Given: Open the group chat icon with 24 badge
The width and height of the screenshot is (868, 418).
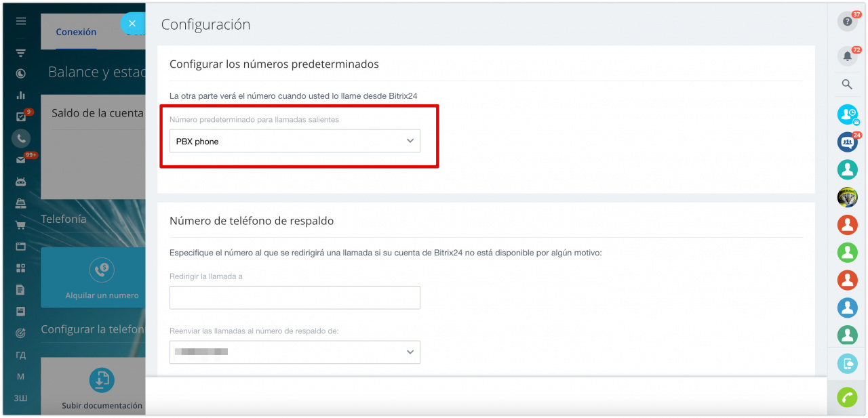Looking at the screenshot, I should coord(847,142).
